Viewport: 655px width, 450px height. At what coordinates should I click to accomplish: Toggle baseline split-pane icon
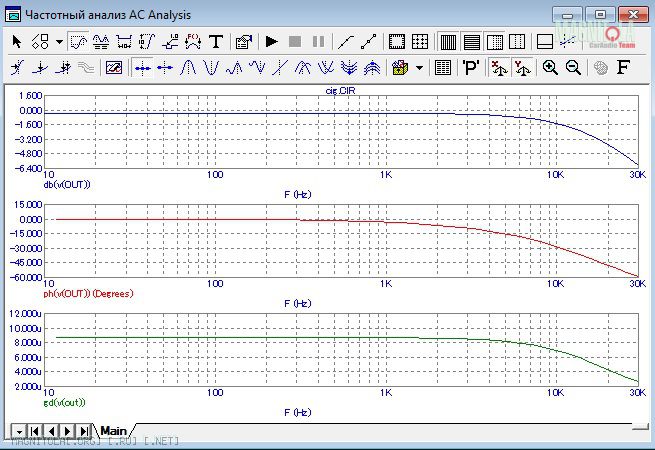pyautogui.click(x=545, y=42)
